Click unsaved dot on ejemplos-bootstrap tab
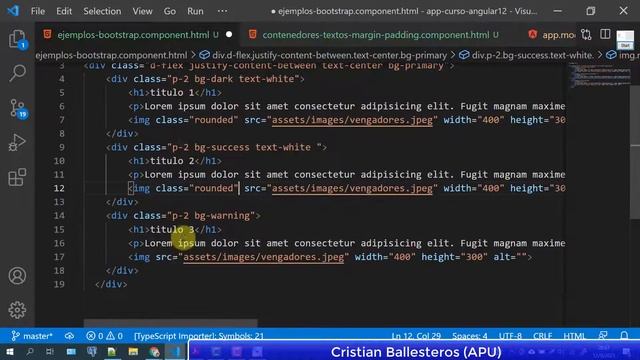This screenshot has height=360, width=640. (229, 35)
